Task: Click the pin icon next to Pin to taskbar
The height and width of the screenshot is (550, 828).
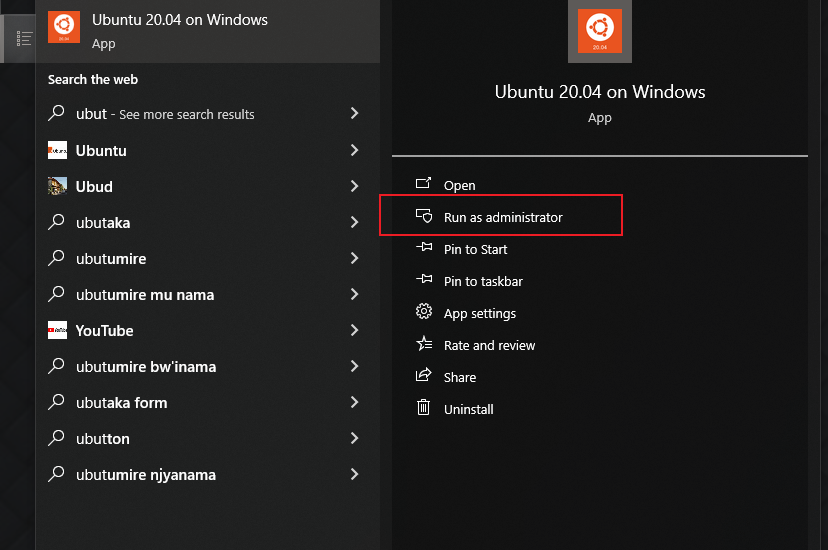Action: (x=424, y=279)
